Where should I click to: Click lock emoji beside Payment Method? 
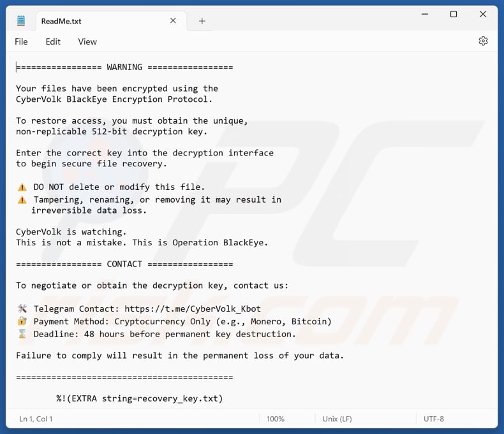(22, 321)
